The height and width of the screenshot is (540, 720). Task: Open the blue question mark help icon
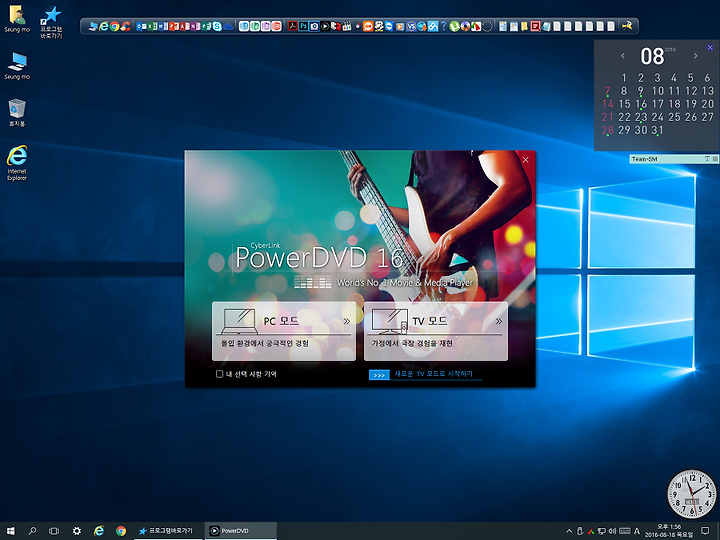tap(443, 26)
